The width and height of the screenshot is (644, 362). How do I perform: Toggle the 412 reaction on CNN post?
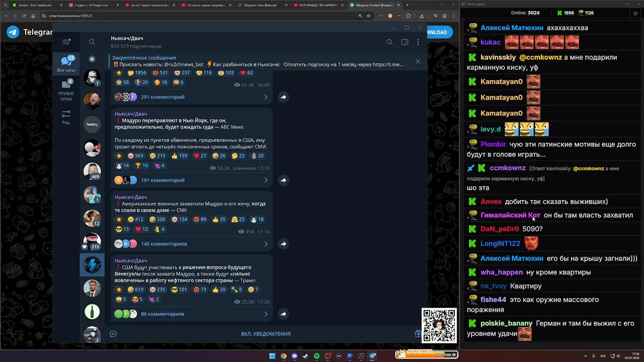136,219
